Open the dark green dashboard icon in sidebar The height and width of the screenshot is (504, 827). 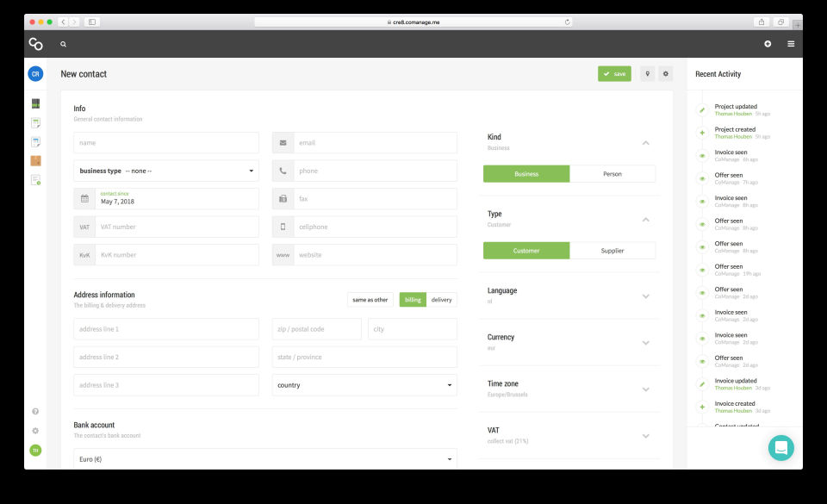[x=36, y=103]
